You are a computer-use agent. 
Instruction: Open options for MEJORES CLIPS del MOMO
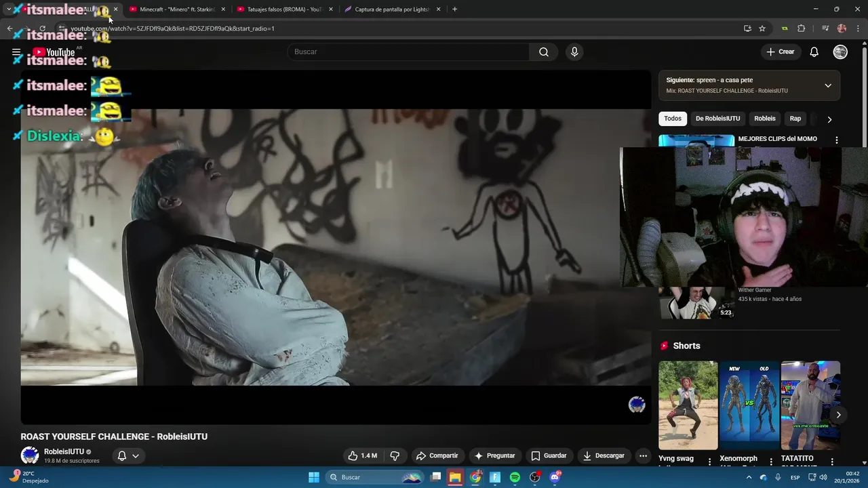[836, 140]
